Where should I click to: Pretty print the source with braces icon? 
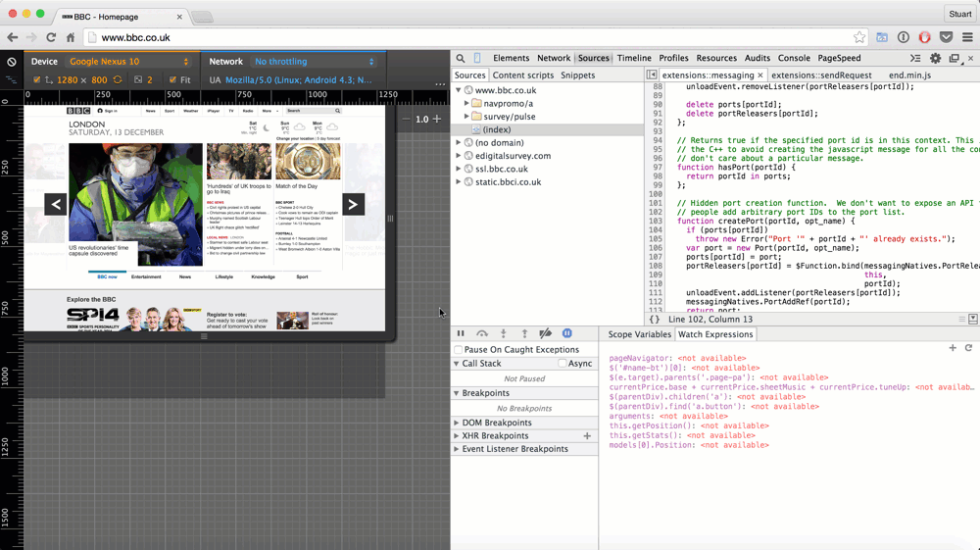point(655,320)
